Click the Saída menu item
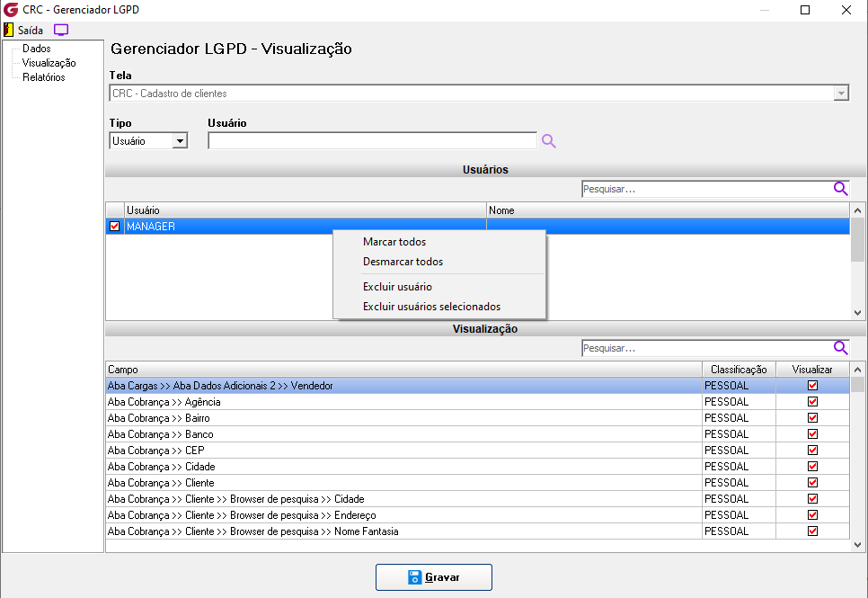The width and height of the screenshot is (868, 598). click(30, 30)
